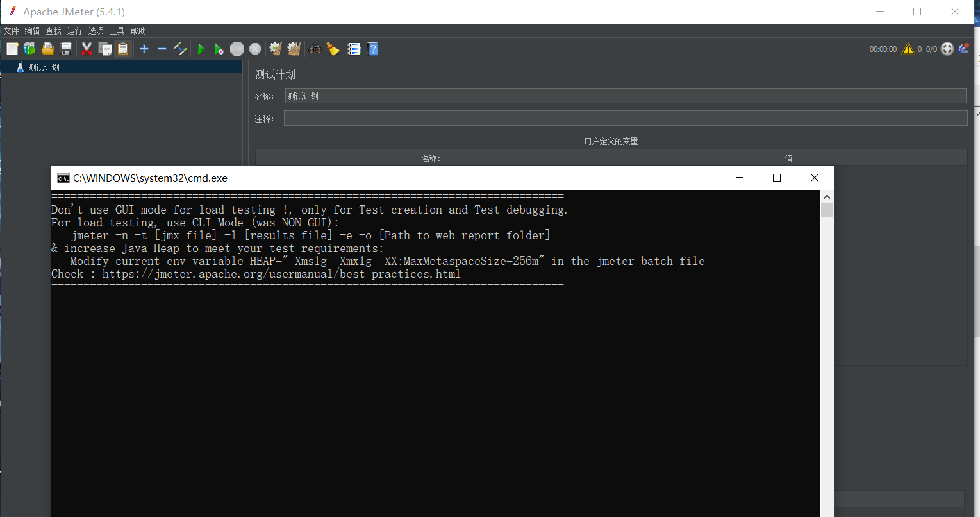Open the 选项 menu
Viewport: 980px width, 517px height.
pos(96,31)
